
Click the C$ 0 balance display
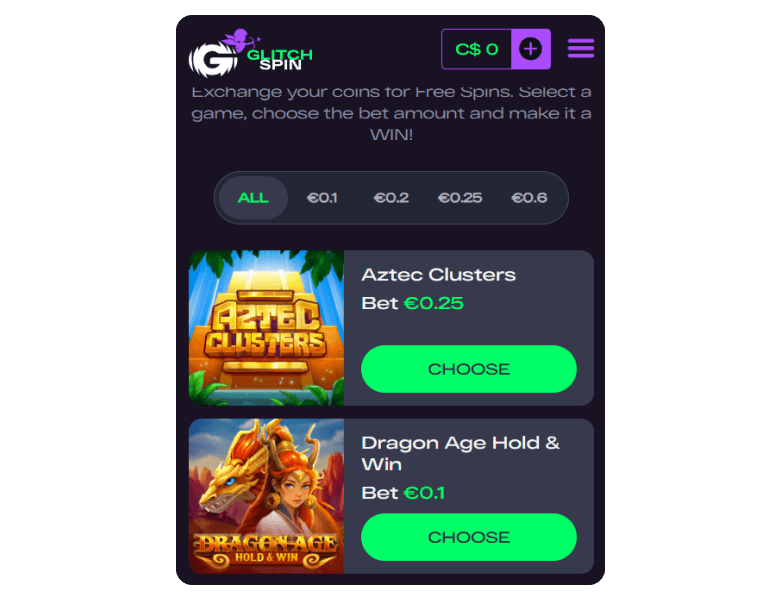coord(477,49)
